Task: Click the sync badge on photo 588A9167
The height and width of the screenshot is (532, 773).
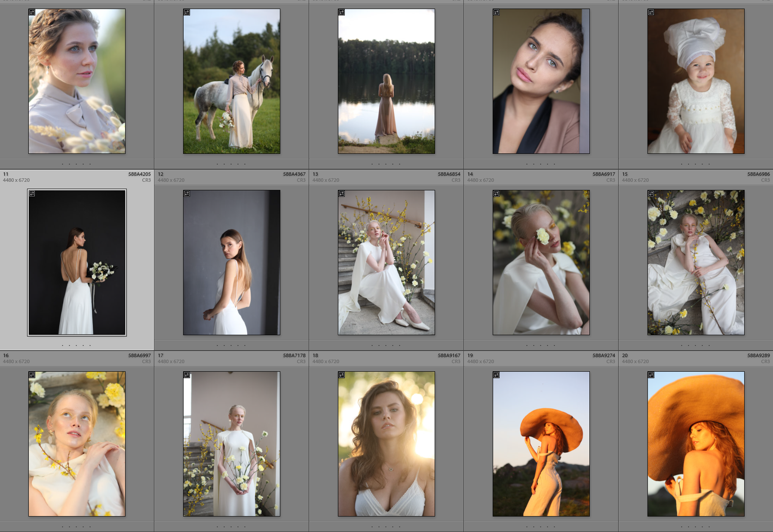Action: pos(342,375)
